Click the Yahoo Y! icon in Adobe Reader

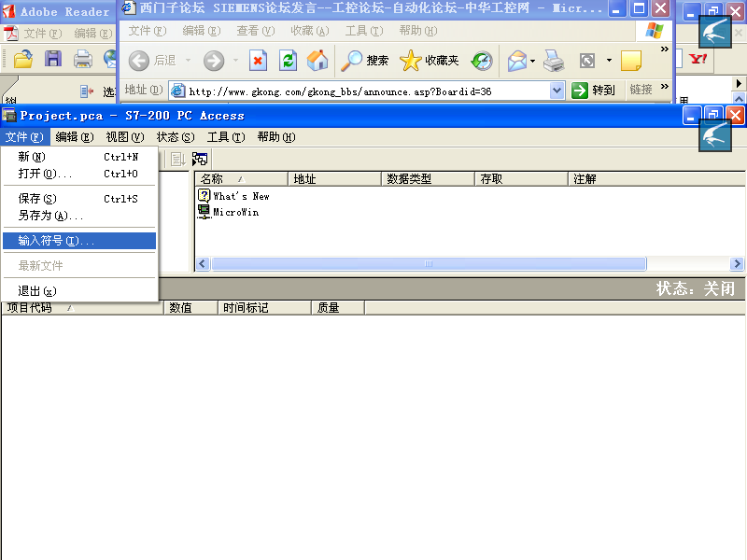698,59
